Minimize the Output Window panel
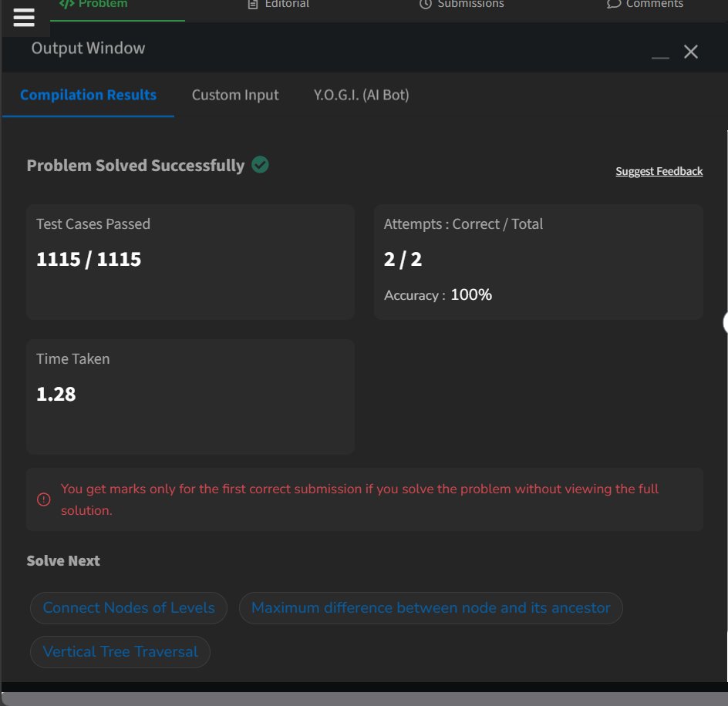 pos(660,58)
